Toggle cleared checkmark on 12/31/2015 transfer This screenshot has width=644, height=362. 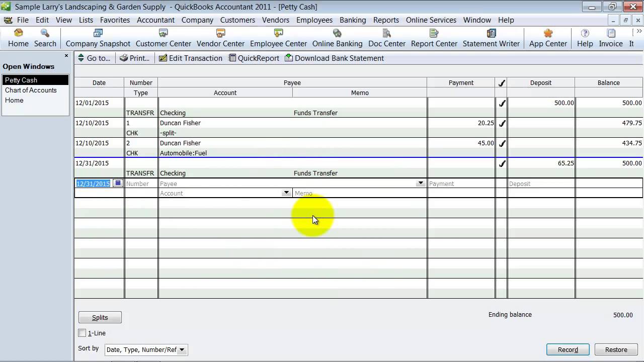pos(501,163)
